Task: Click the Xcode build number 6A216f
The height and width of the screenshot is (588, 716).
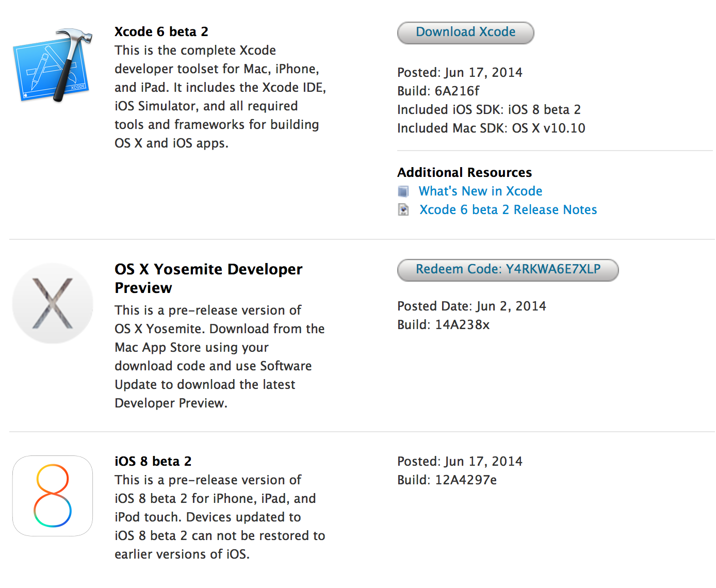Action: pos(457,91)
